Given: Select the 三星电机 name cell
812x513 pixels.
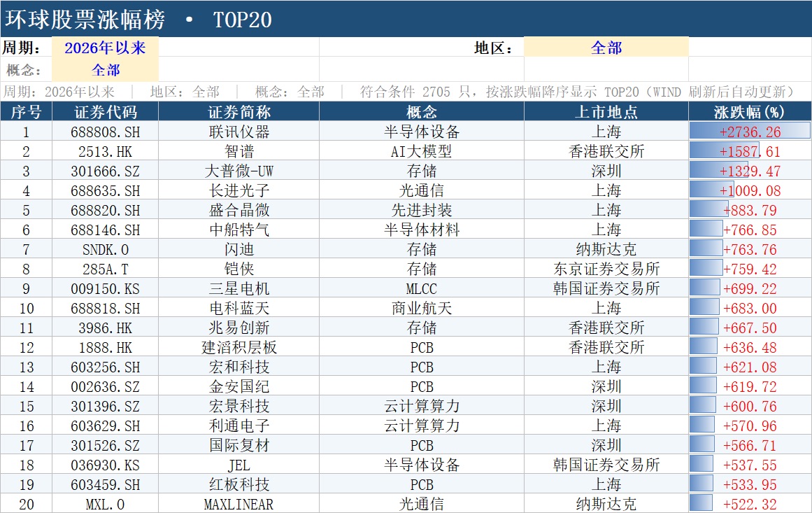Looking at the screenshot, I should coord(238,288).
